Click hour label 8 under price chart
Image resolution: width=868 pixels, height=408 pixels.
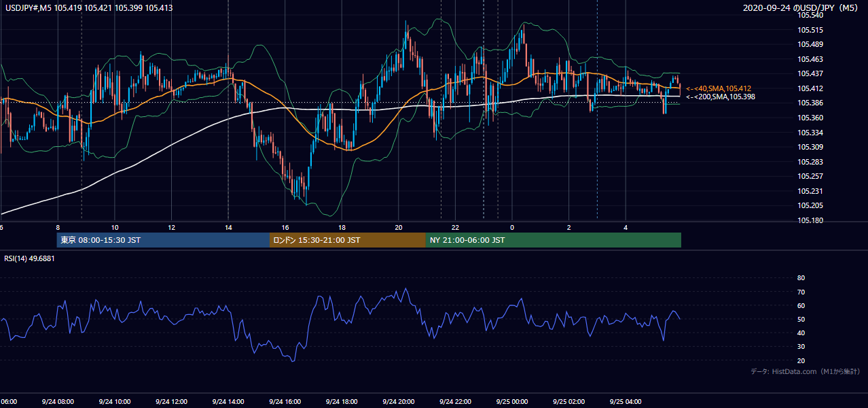(58, 228)
